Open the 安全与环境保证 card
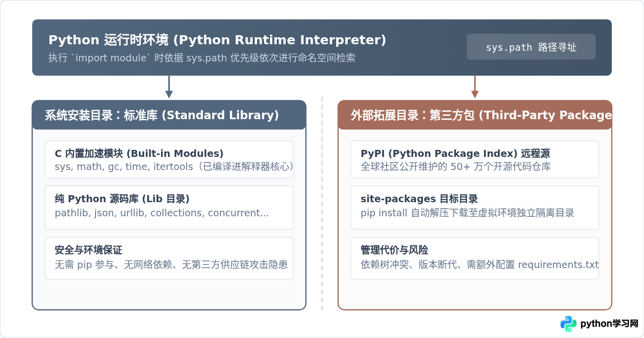The height and width of the screenshot is (338, 644). tap(169, 259)
